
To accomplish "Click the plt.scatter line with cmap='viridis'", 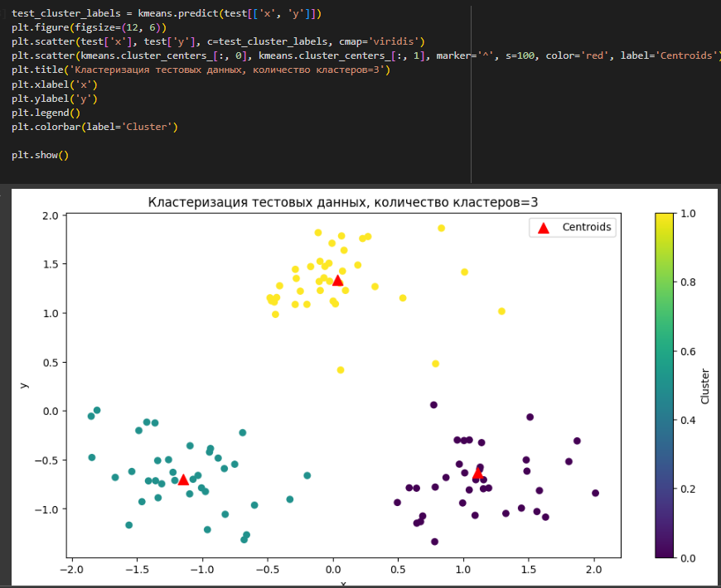I will tap(219, 41).
